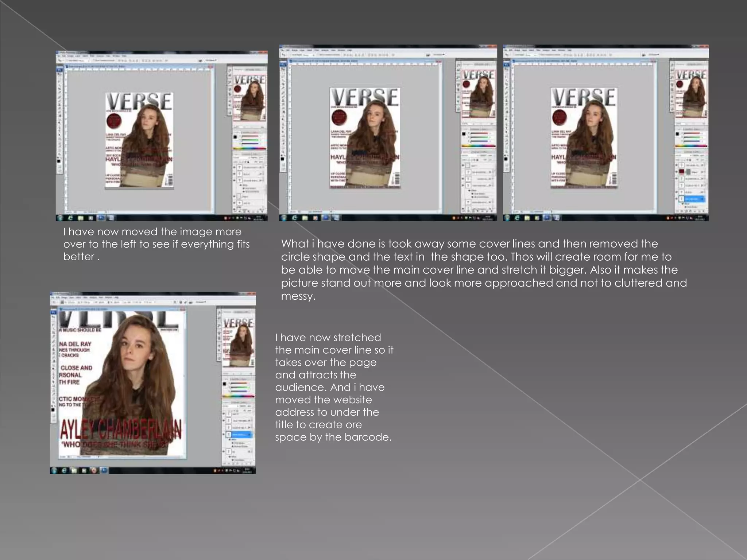Toggle eye of top text layer in first screenshot
The height and width of the screenshot is (560, 747).
click(x=235, y=168)
